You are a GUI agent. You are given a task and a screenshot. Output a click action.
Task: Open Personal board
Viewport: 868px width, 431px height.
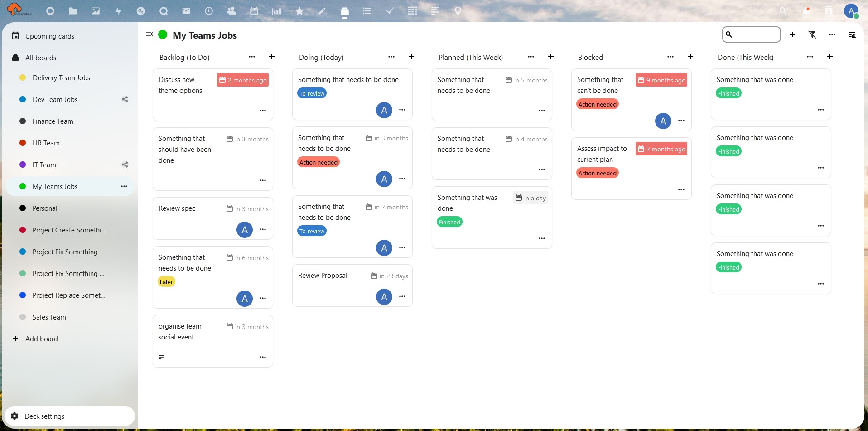pos(70,208)
